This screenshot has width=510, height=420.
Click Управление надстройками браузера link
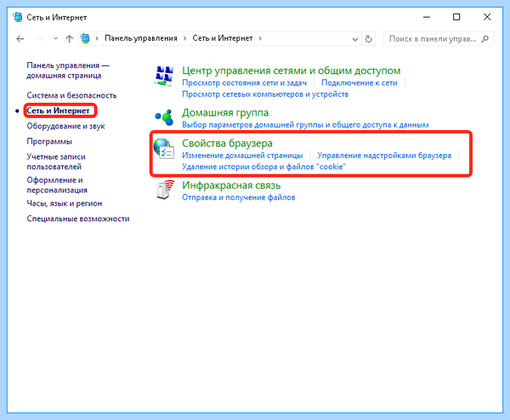click(384, 156)
